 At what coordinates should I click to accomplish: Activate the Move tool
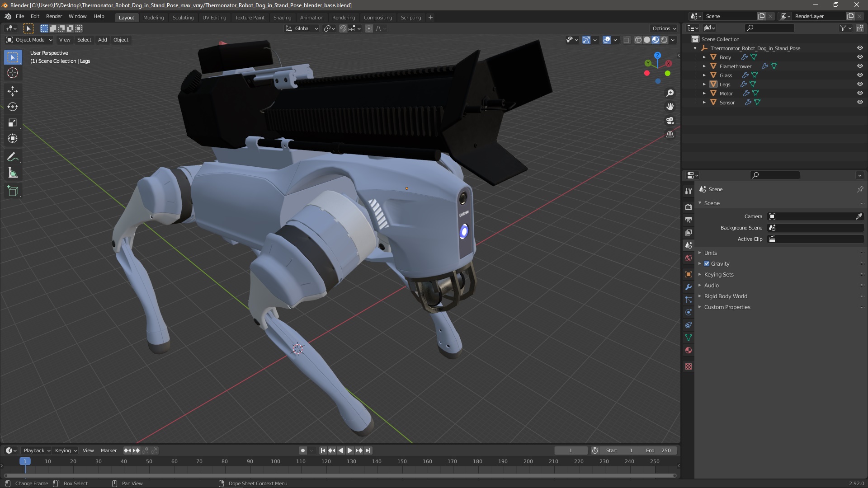(13, 91)
